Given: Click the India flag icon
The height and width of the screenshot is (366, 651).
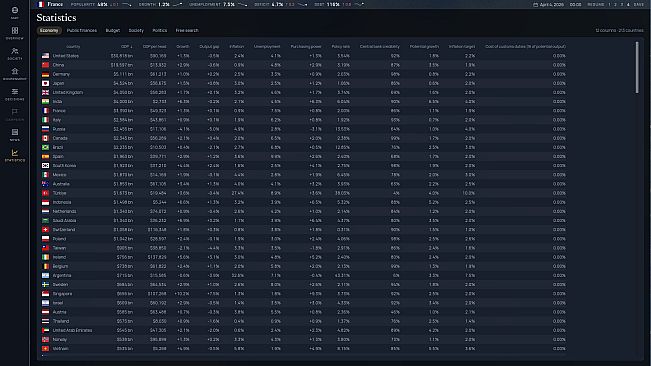Looking at the screenshot, I should click(x=45, y=101).
